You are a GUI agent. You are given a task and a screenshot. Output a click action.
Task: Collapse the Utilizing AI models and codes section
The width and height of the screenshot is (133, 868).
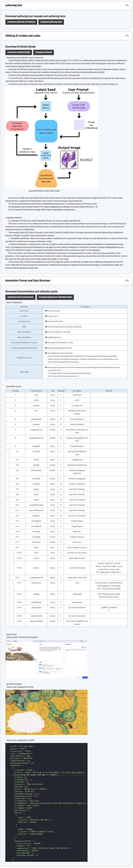(x=127, y=36)
